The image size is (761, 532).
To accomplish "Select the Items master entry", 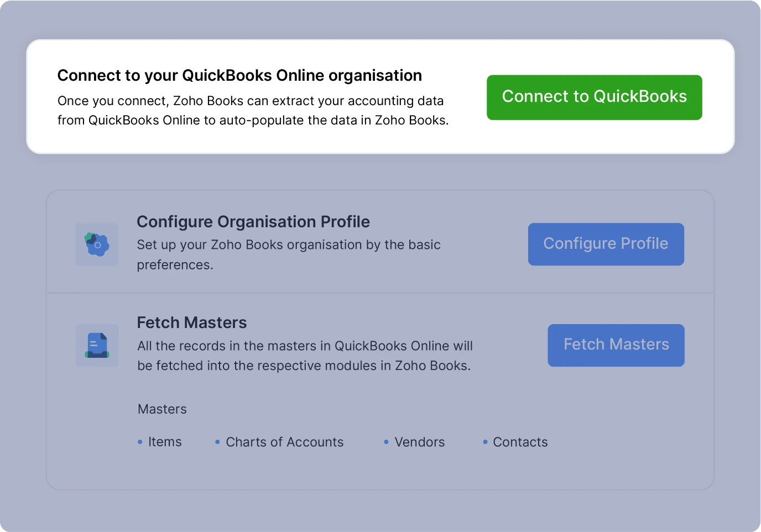I will (164, 442).
